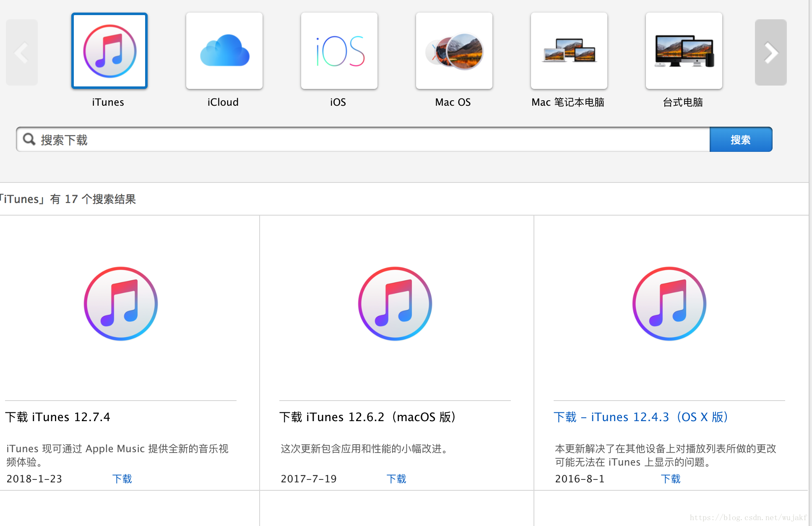Select the Mac 笔记本电脑 category tile

(569, 51)
